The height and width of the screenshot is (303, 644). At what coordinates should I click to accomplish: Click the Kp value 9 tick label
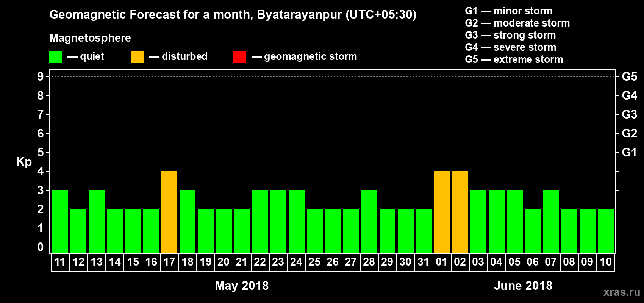(x=41, y=77)
